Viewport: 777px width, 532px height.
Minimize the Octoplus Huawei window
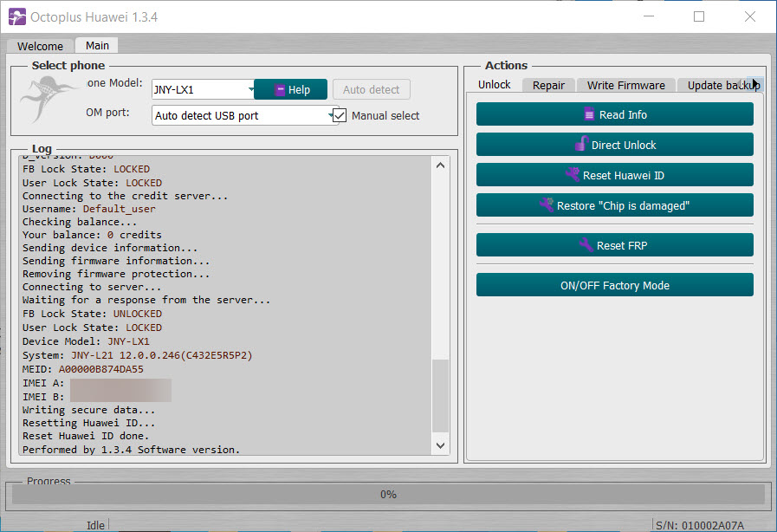pos(649,16)
